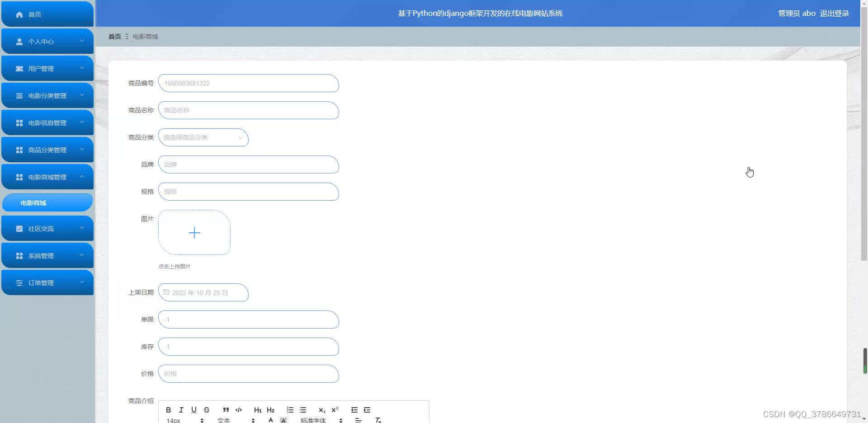Apply Heading 2 style
Screen dimensions: 868x423
270,410
